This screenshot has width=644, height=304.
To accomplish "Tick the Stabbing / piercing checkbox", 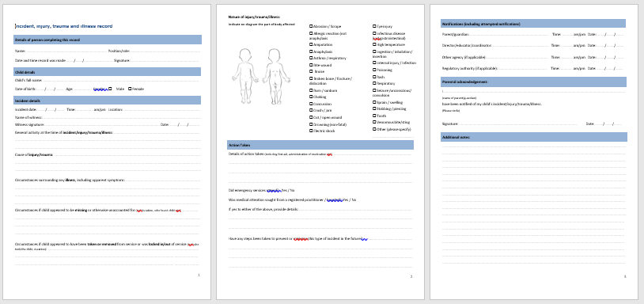I will point(374,109).
